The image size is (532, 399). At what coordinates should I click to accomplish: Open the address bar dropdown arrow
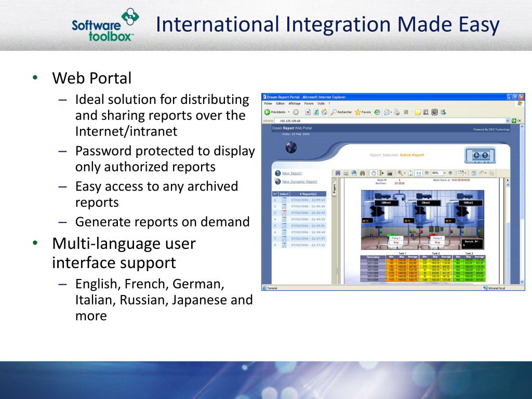pyautogui.click(x=508, y=121)
